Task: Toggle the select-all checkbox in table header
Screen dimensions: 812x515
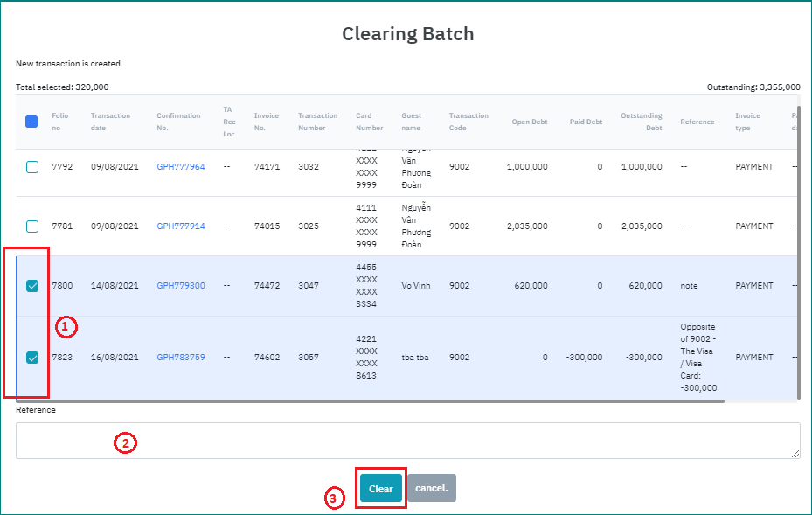Action: click(31, 122)
